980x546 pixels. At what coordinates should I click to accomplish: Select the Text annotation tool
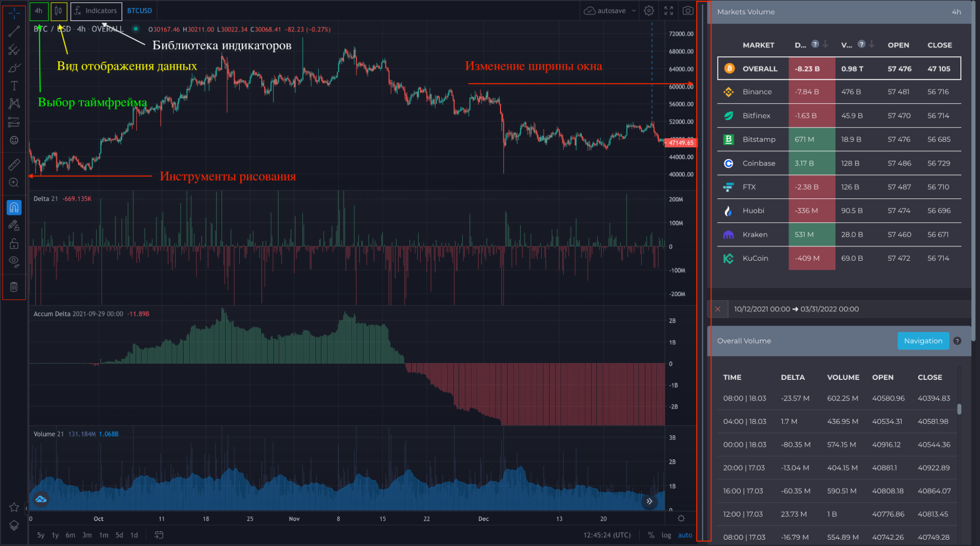coord(14,86)
